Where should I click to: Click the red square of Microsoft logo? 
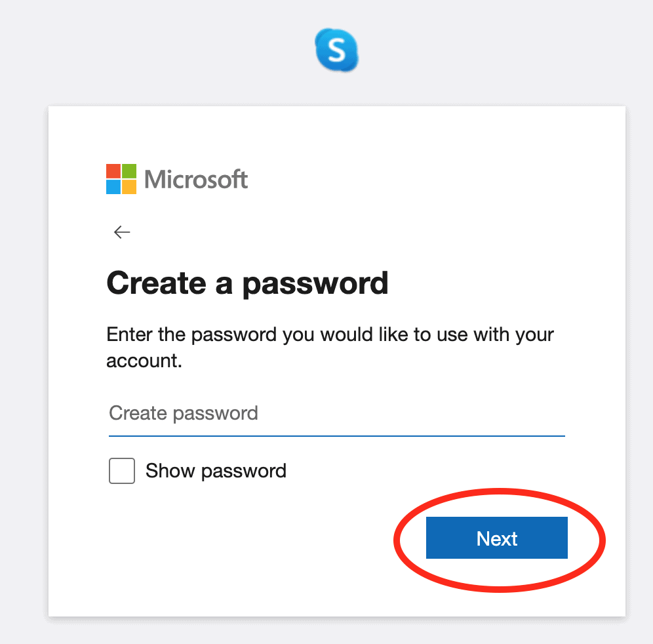click(113, 171)
